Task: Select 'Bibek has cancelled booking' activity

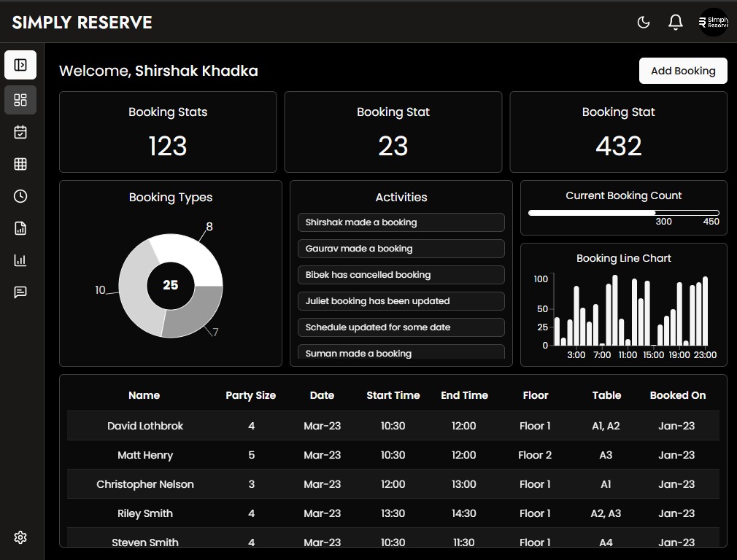Action: (401, 275)
